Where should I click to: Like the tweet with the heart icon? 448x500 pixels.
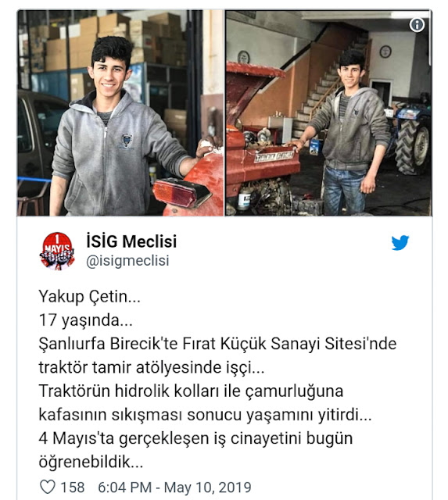[48, 487]
